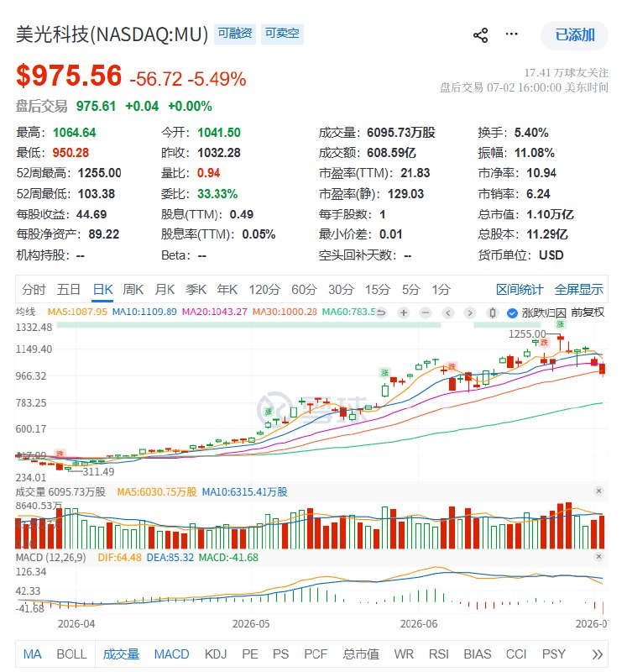Switch to the 60分 chart tab

click(304, 290)
